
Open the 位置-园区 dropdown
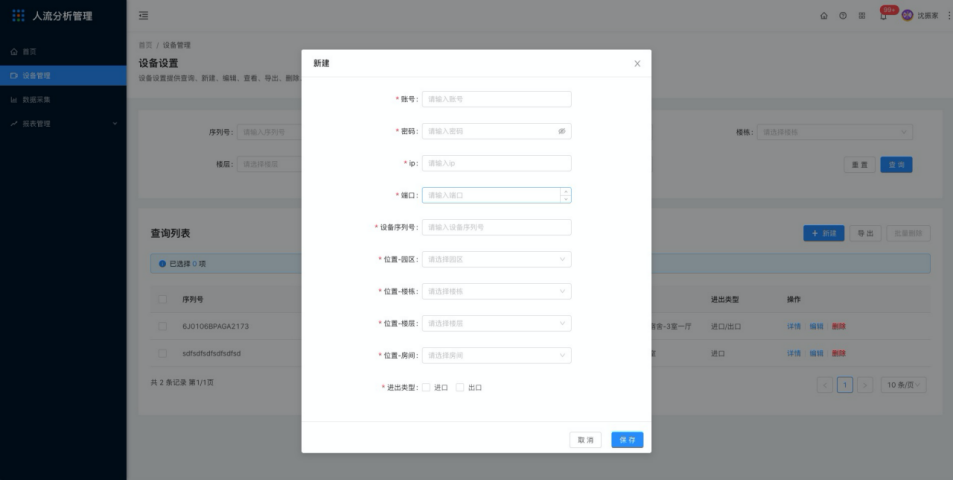click(x=497, y=259)
